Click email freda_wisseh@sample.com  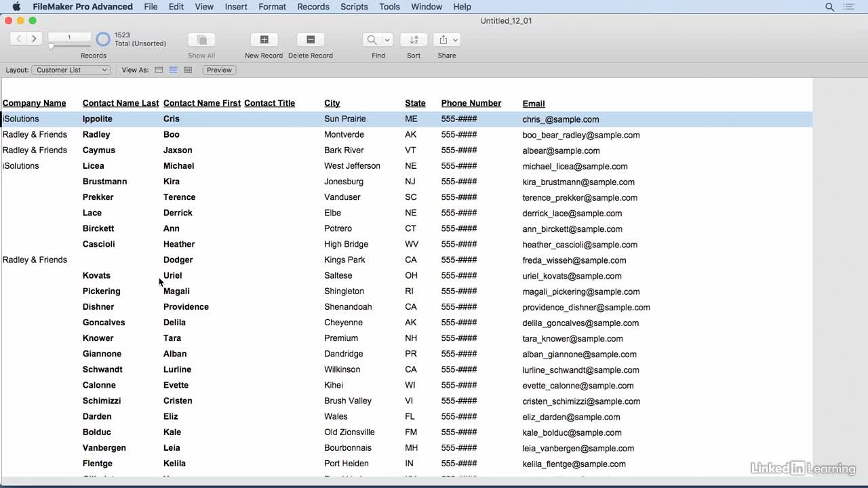pyautogui.click(x=574, y=260)
